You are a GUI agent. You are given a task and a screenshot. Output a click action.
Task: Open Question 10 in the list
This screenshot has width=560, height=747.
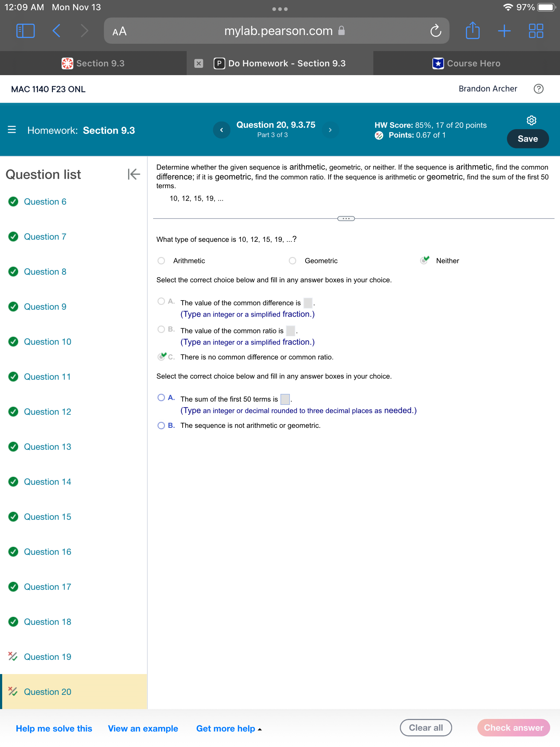coord(47,342)
